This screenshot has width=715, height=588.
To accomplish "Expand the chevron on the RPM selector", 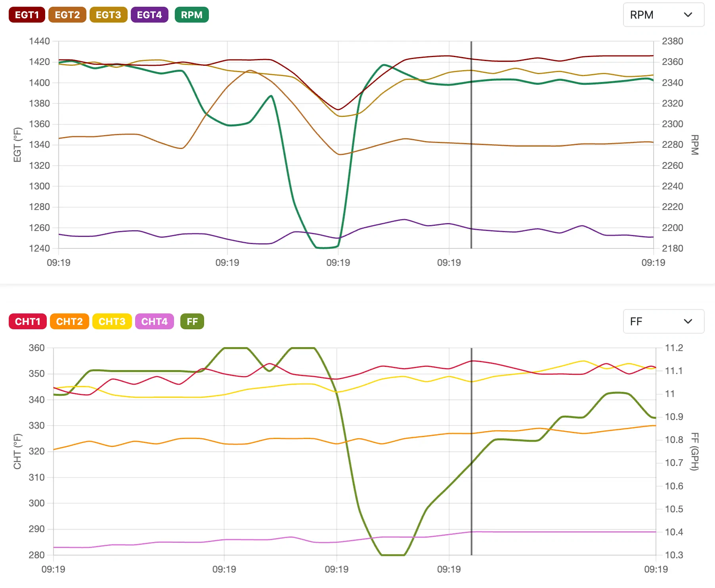I will coord(688,15).
